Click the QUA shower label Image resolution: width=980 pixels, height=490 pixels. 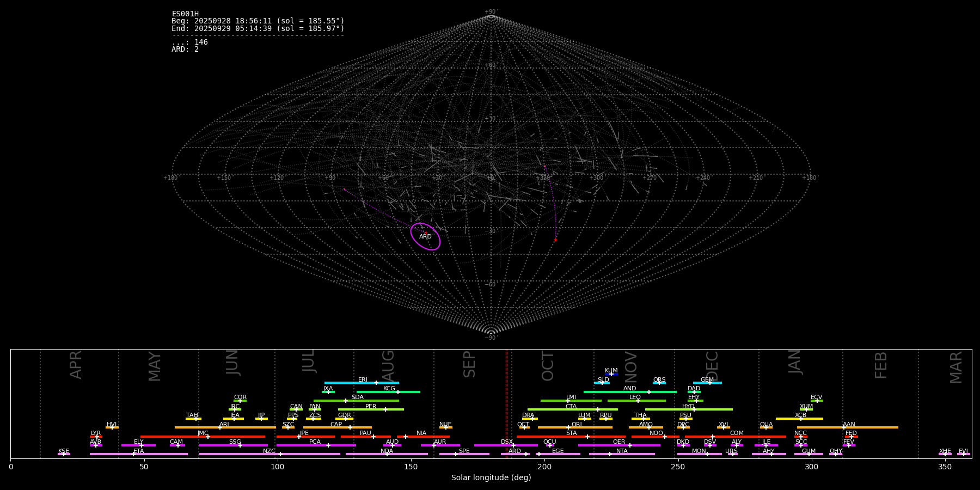766,424
